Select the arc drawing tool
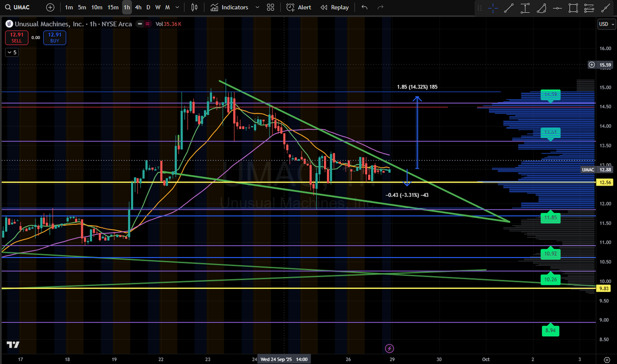 pyautogui.click(x=541, y=8)
